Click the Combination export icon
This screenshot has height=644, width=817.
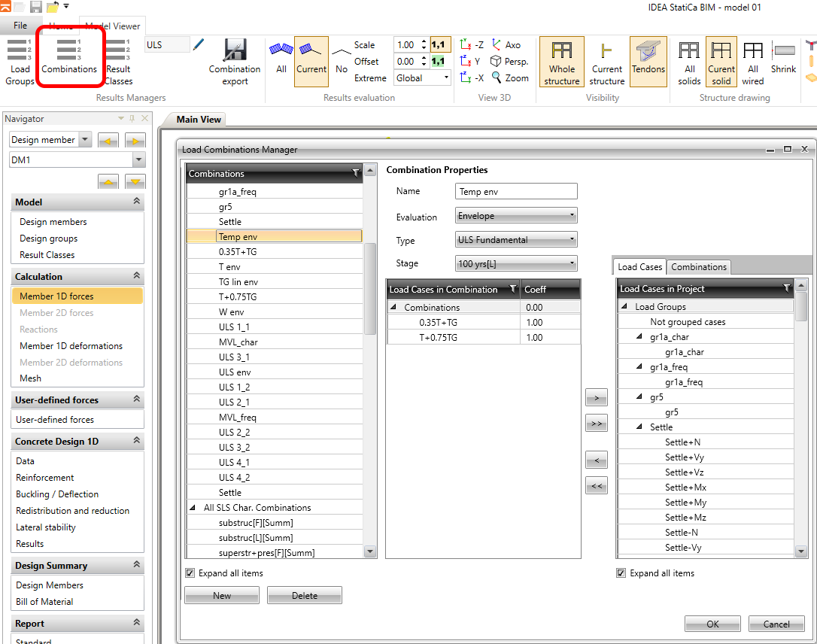click(x=235, y=60)
